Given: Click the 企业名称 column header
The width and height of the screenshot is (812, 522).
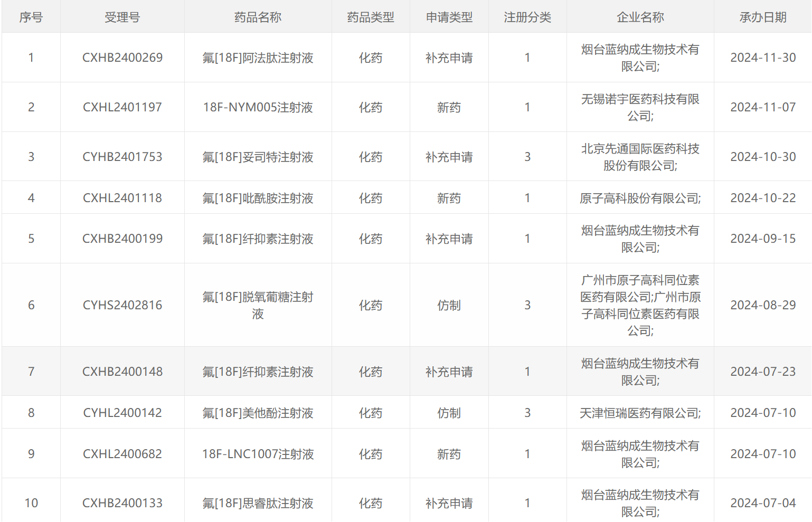Looking at the screenshot, I should pos(640,17).
